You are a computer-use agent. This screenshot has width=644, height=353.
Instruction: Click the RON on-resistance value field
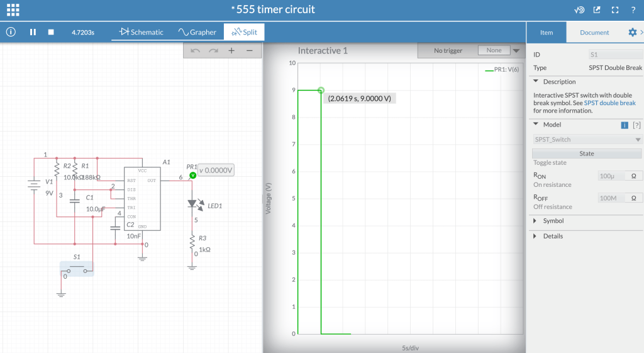[x=612, y=176]
